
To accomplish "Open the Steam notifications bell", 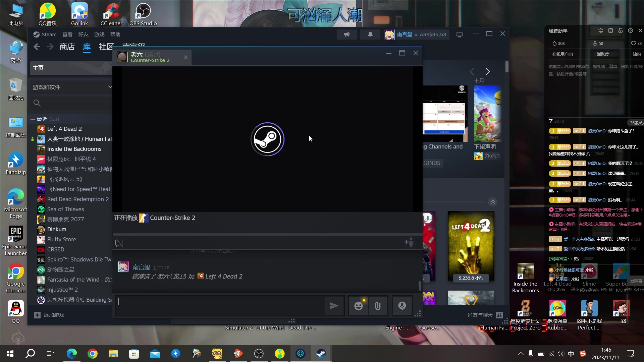I will coord(370,35).
